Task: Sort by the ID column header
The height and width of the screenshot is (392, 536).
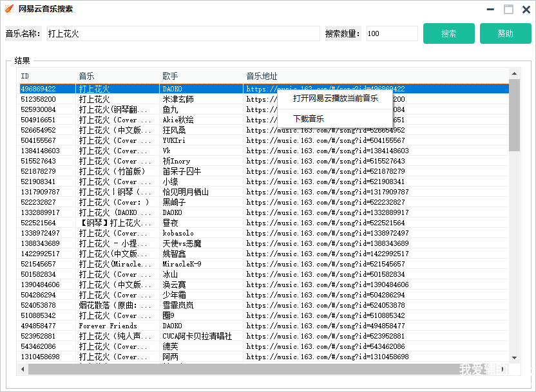Action: (46, 76)
